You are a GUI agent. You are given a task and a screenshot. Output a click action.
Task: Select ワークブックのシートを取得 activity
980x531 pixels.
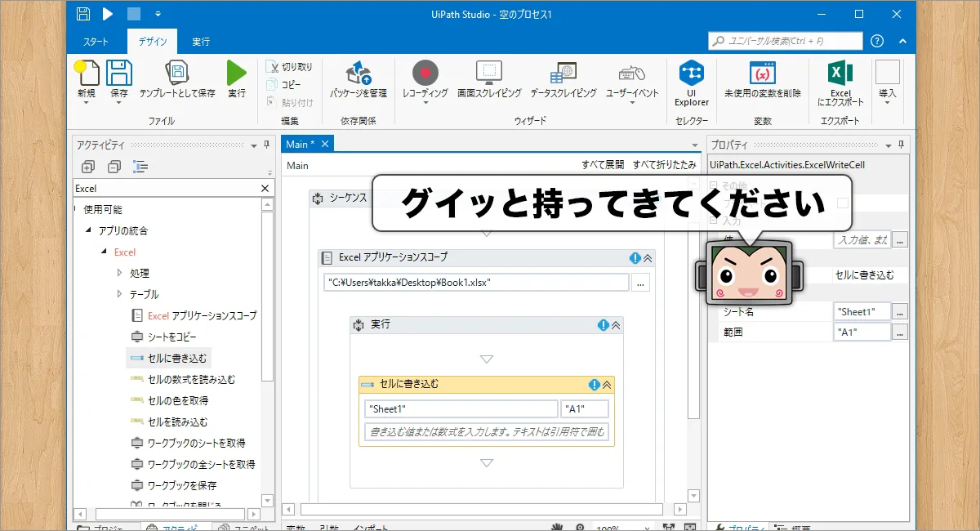[x=188, y=443]
